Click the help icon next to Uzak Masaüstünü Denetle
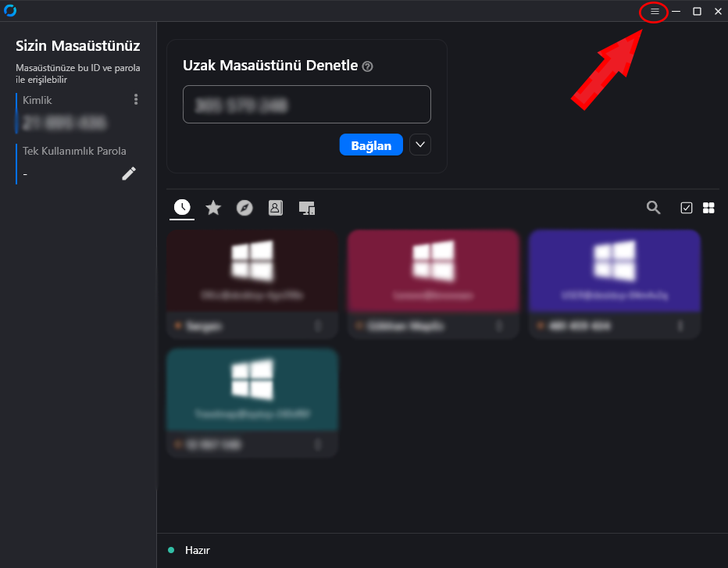The width and height of the screenshot is (728, 568). point(367,66)
